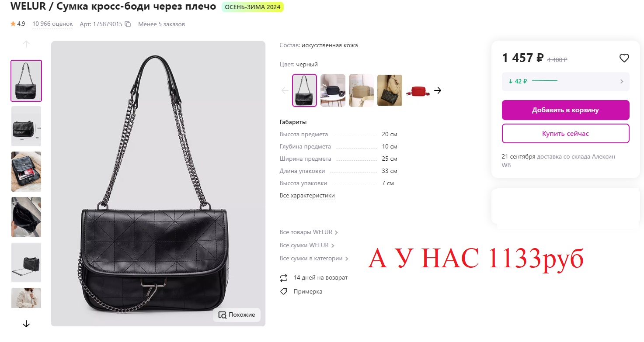Click 'Купить сейчас' button
This screenshot has width=644, height=342.
pos(566,133)
